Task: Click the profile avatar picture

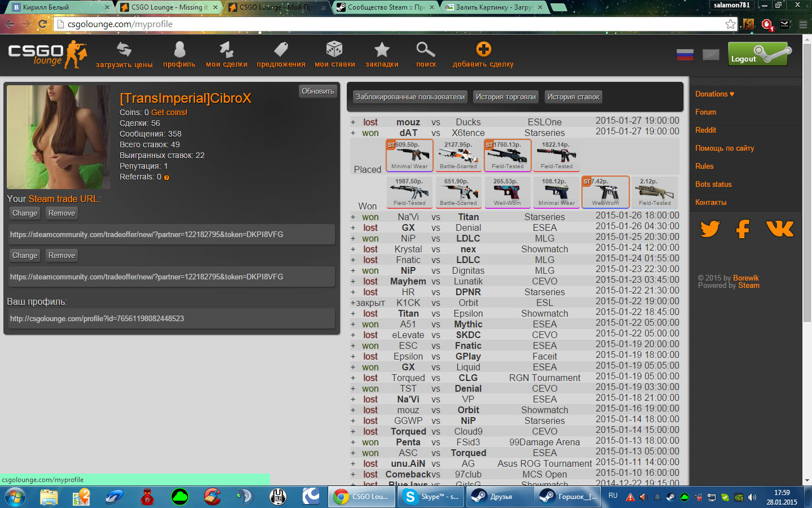Action: [59, 137]
